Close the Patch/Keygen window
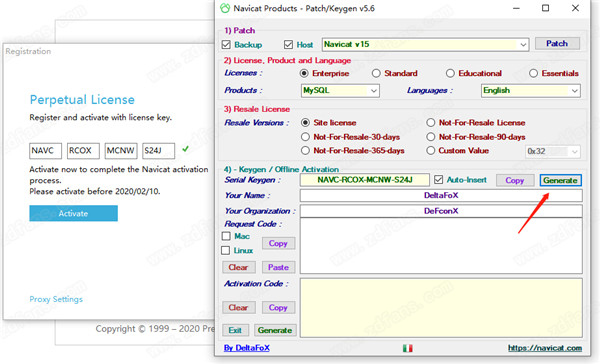The height and width of the screenshot is (364, 600). coord(575,8)
